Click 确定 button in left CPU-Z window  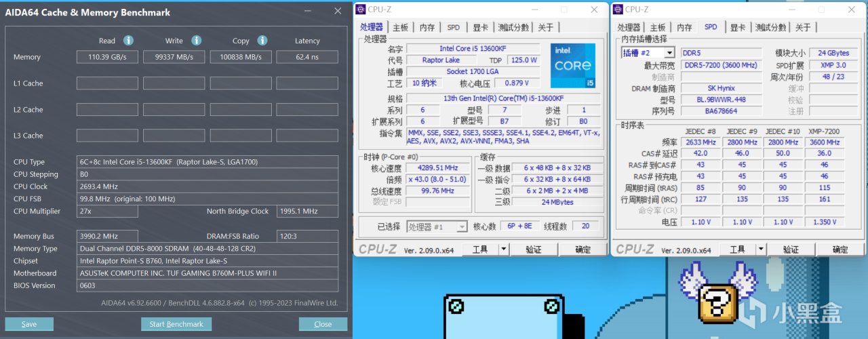583,250
